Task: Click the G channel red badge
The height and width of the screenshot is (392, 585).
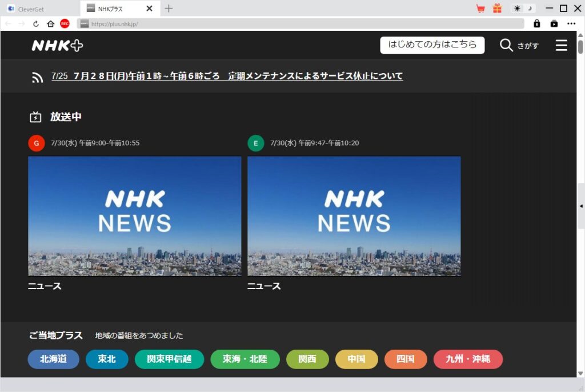Action: coord(37,143)
